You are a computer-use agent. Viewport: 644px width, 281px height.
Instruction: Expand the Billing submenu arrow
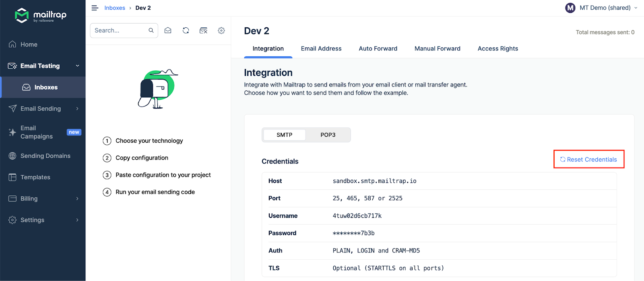pyautogui.click(x=78, y=199)
